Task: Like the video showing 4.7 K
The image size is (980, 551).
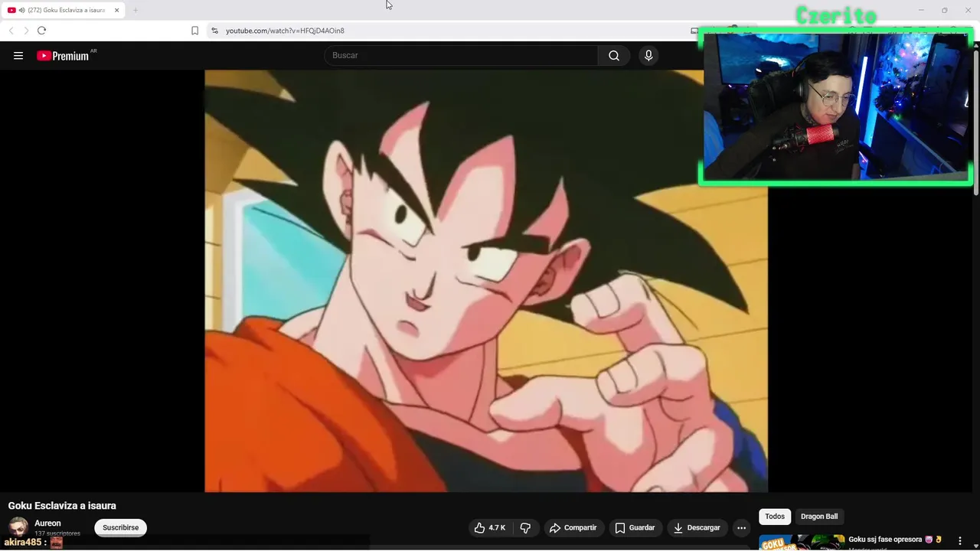Action: tap(489, 527)
